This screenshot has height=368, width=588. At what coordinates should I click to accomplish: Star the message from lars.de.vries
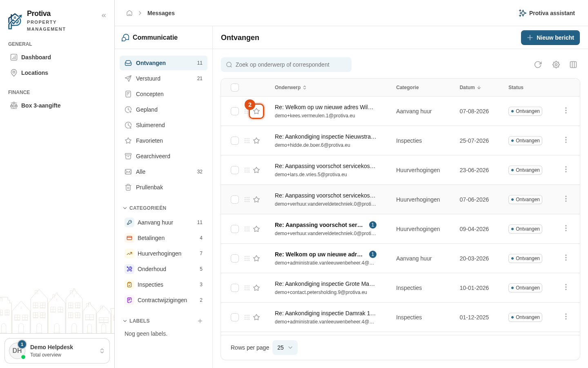click(256, 170)
